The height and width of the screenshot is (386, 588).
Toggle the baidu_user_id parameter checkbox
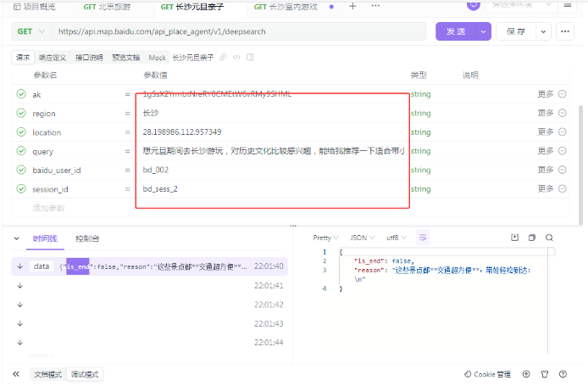[x=21, y=170]
